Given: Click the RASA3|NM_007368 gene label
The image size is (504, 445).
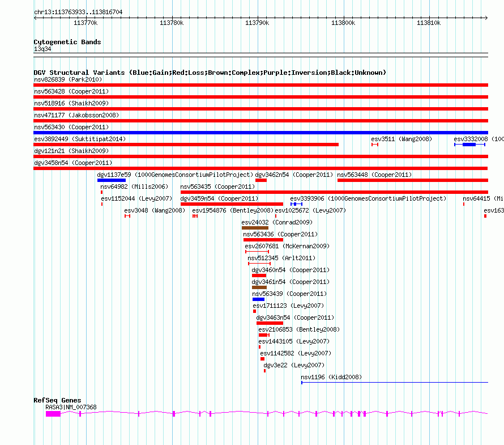Looking at the screenshot, I should pyautogui.click(x=71, y=407).
